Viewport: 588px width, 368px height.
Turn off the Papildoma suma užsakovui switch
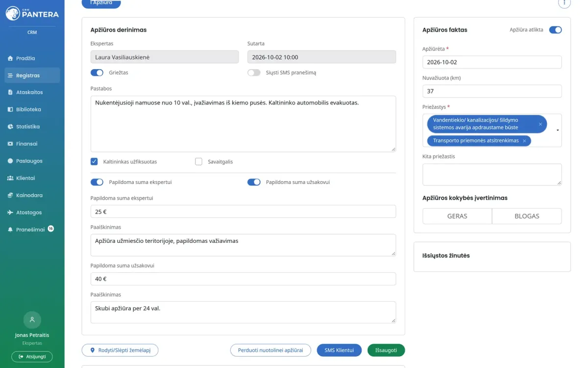254,182
